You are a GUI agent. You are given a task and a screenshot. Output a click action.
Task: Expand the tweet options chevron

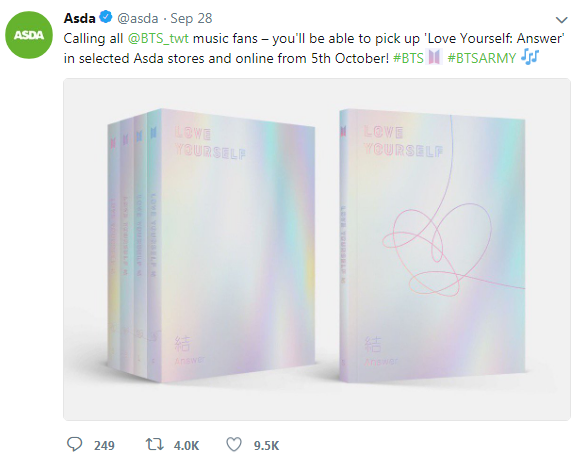pyautogui.click(x=562, y=20)
